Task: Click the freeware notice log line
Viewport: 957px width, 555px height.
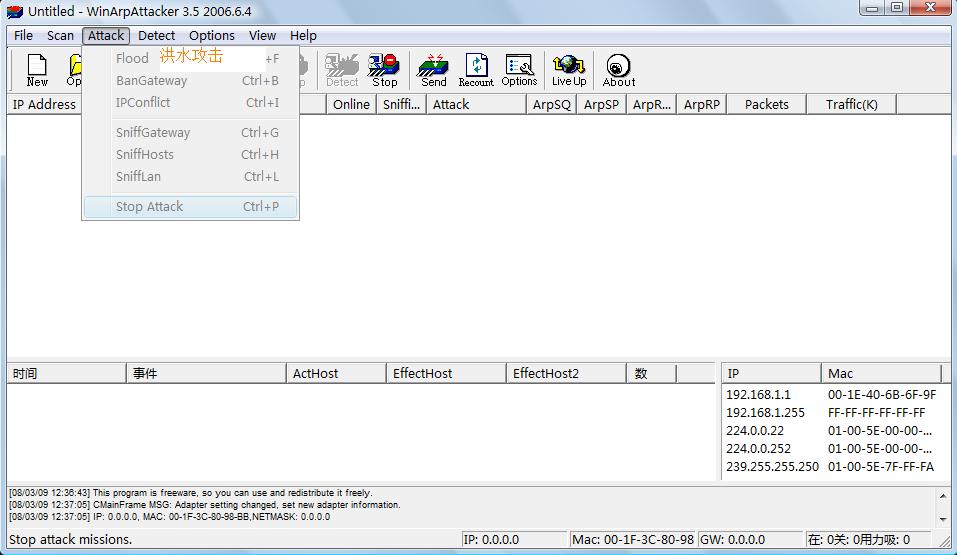Action: pos(190,493)
